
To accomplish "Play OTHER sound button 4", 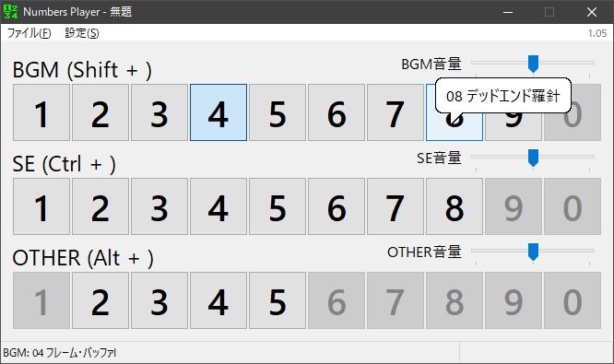I will pos(218,300).
